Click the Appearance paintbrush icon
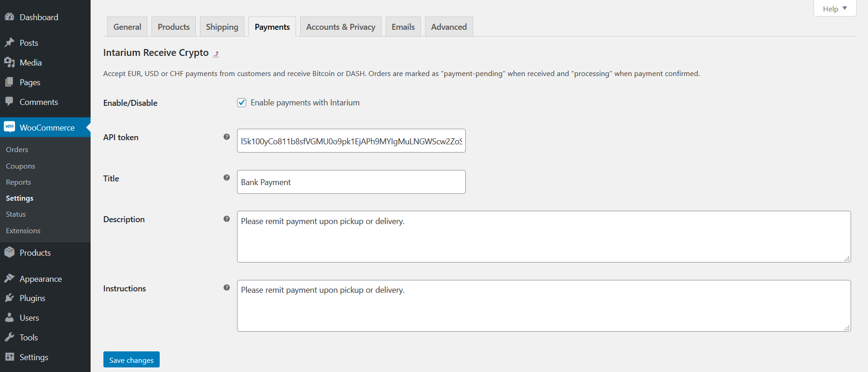This screenshot has height=372, width=868. [x=9, y=279]
